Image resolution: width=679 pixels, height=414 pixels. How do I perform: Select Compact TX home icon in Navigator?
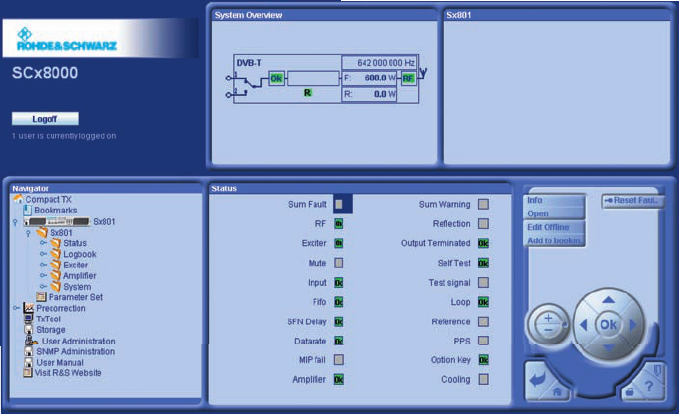pyautogui.click(x=18, y=199)
